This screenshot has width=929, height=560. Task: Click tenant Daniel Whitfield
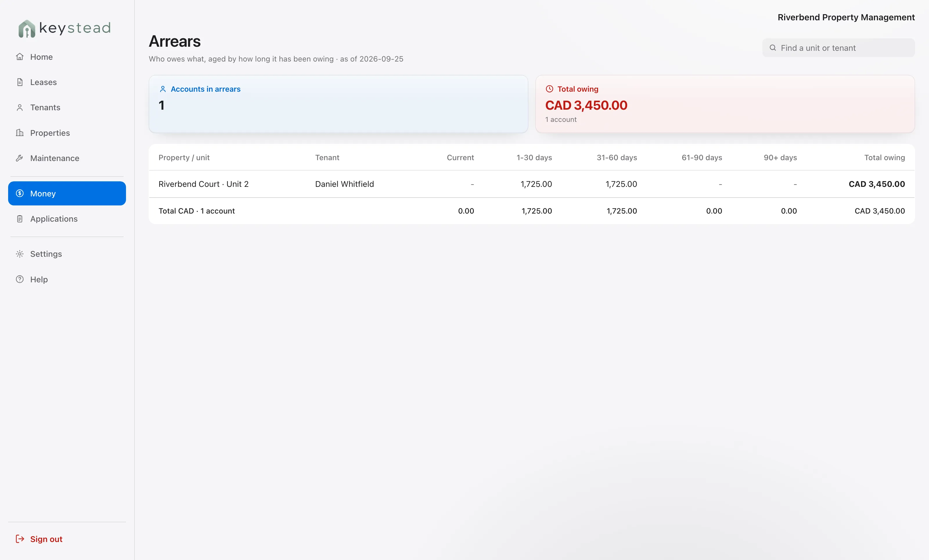click(345, 184)
